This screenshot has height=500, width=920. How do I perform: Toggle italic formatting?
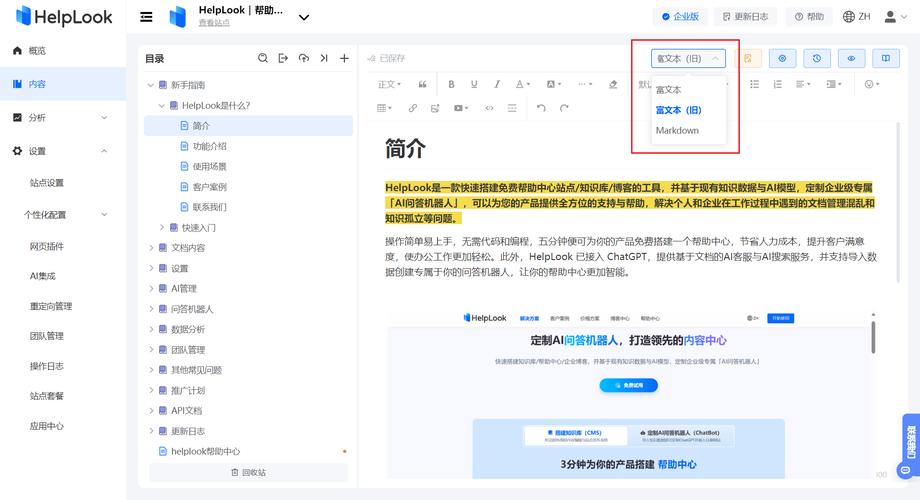coord(497,85)
